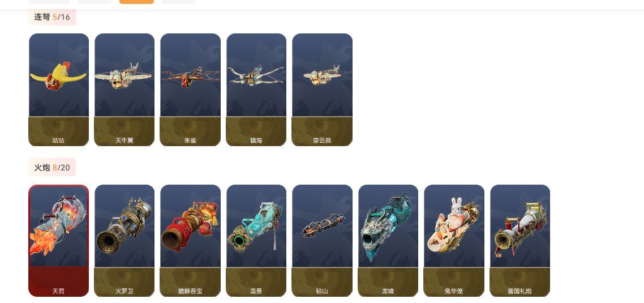Pick the dark 钻山 cannon skin

pos(322,241)
